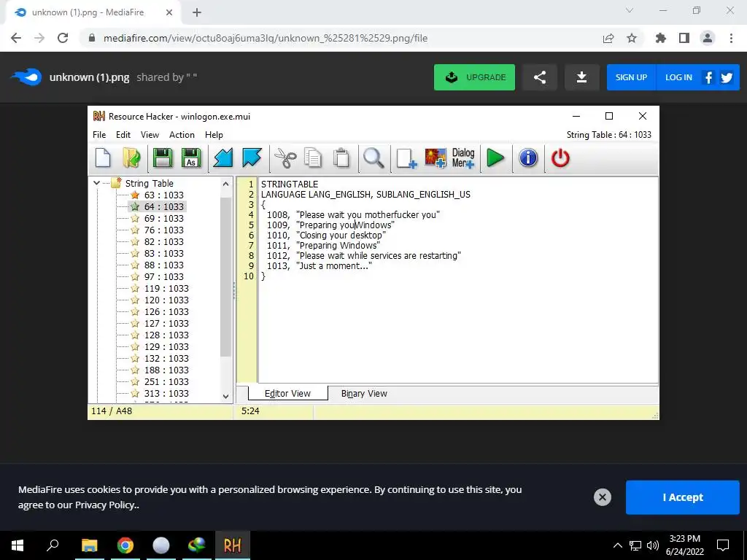Open Chrome extensions puzzle icon
This screenshot has height=560, width=747.
pos(661,38)
